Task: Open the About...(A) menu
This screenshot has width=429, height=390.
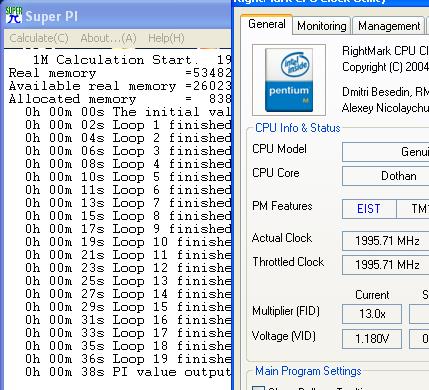Action: click(108, 38)
